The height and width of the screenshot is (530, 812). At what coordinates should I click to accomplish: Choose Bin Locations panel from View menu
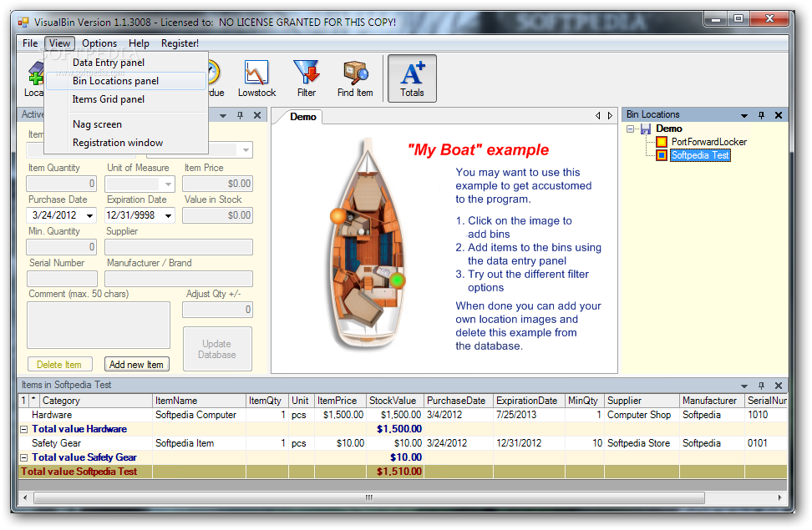pyautogui.click(x=126, y=81)
